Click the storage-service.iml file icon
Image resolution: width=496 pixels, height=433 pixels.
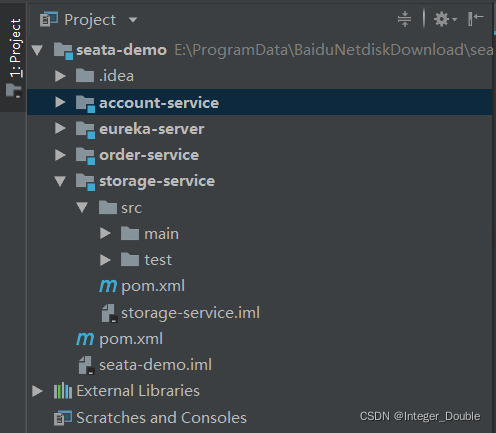pos(109,313)
